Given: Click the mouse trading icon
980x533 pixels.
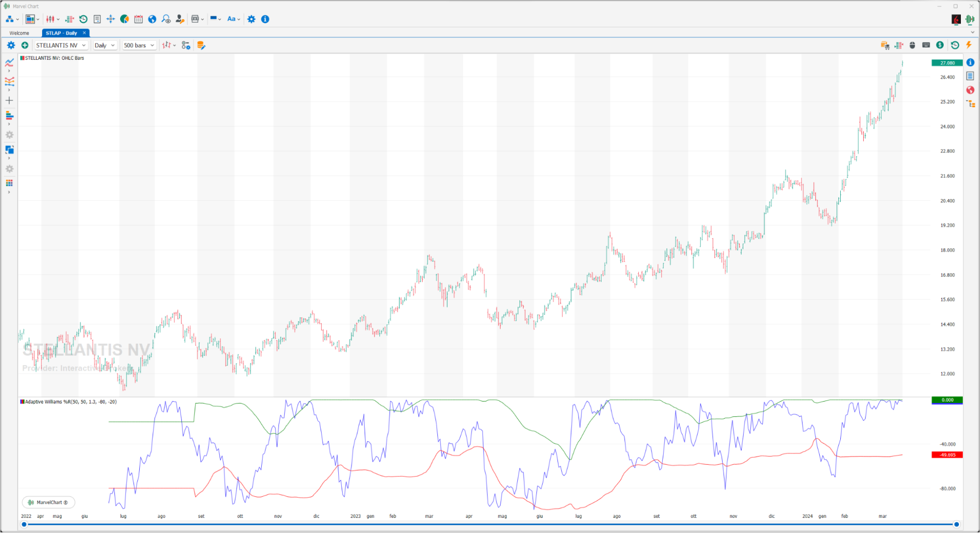Looking at the screenshot, I should pos(912,45).
